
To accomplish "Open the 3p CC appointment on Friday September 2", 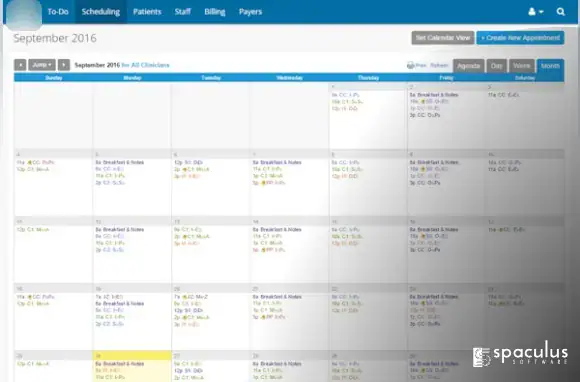I will [x=425, y=115].
